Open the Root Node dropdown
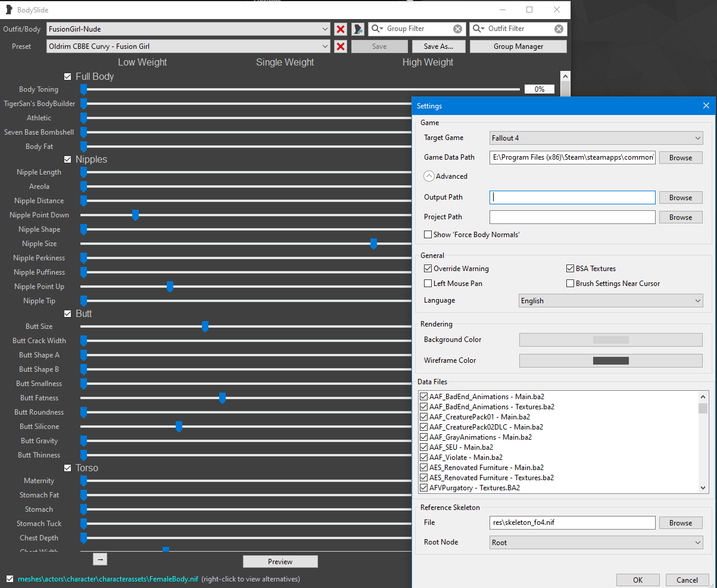 pyautogui.click(x=596, y=543)
